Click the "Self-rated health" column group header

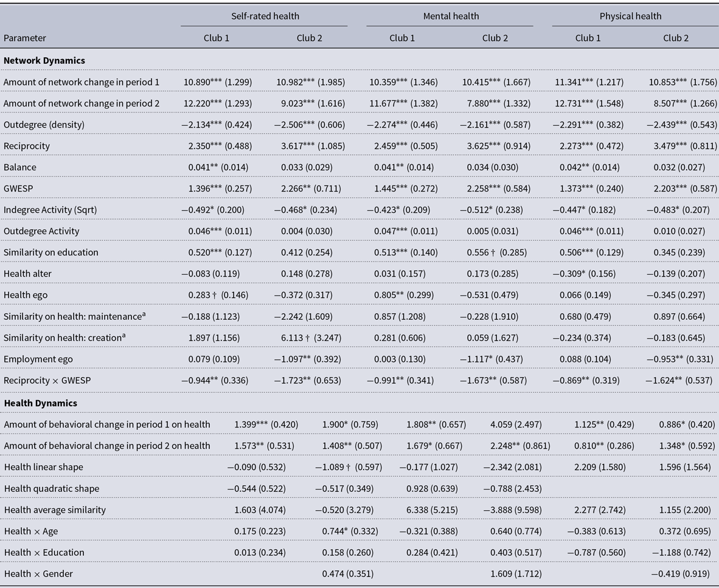tap(263, 16)
